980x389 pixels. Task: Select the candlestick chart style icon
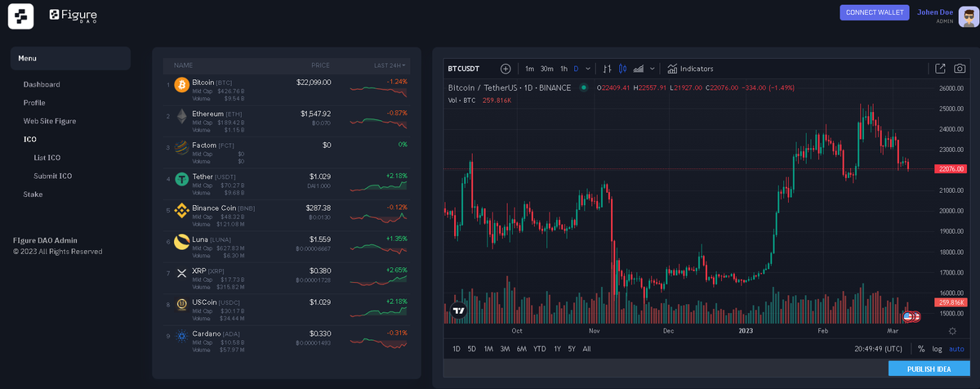click(x=622, y=69)
